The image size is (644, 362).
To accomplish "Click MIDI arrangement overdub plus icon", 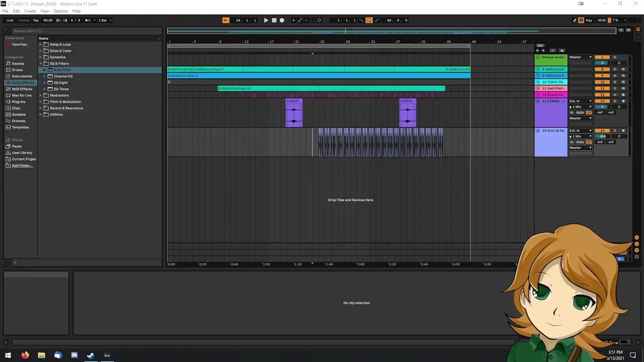I will pos(294,20).
